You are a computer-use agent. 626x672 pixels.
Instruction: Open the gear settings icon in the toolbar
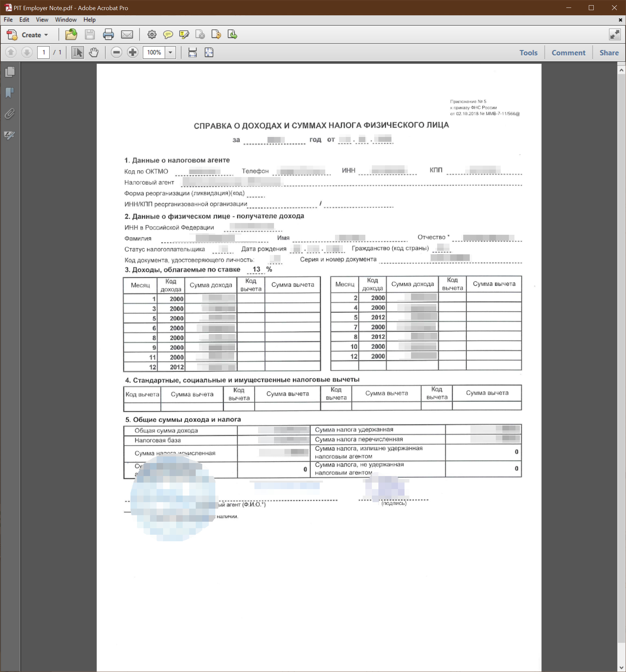tap(152, 35)
